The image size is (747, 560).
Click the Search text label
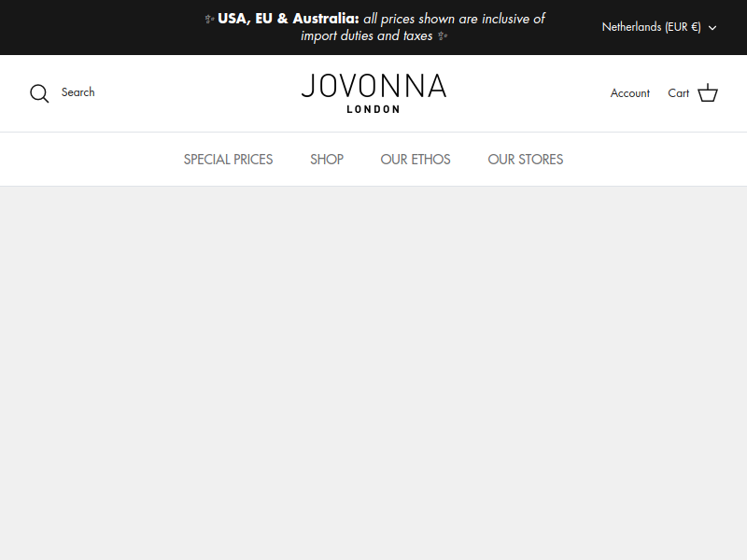tap(78, 91)
